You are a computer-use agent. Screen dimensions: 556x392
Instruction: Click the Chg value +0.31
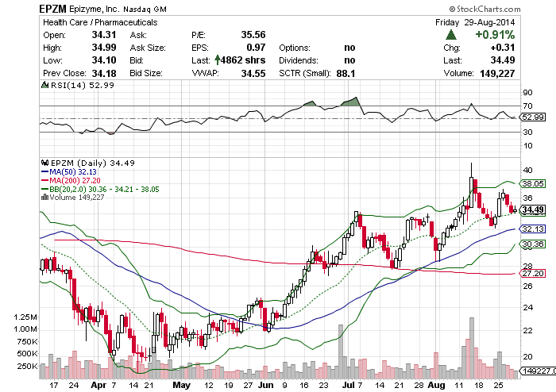(503, 48)
